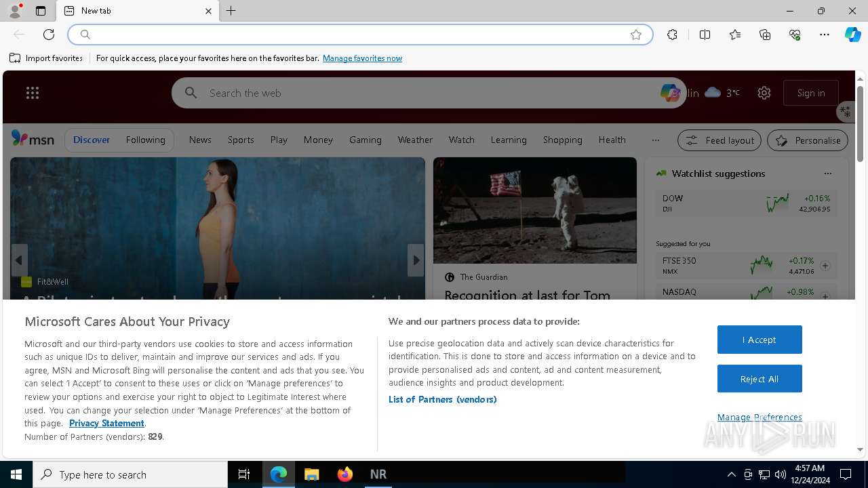Open the Money section
This screenshot has width=868, height=488.
[x=318, y=140]
